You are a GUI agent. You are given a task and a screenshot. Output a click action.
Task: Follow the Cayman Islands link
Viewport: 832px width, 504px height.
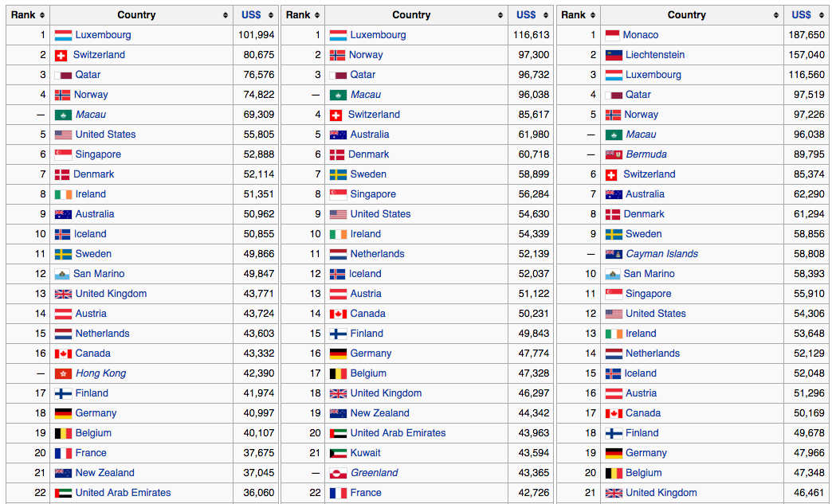point(661,254)
